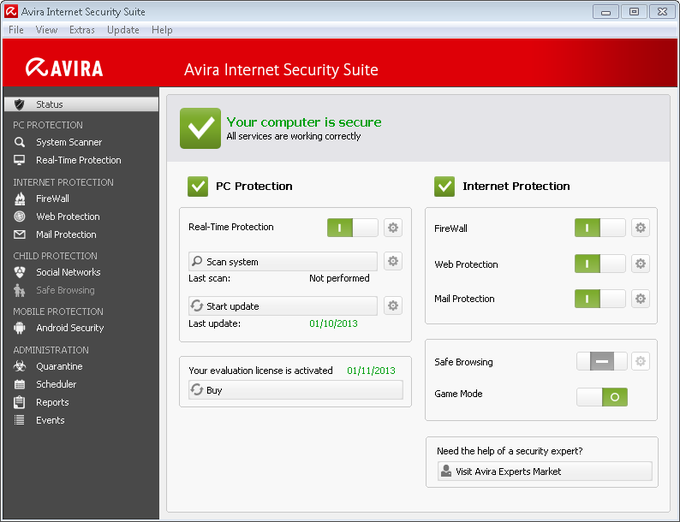The width and height of the screenshot is (680, 522).
Task: Open the View menu
Action: 46,30
